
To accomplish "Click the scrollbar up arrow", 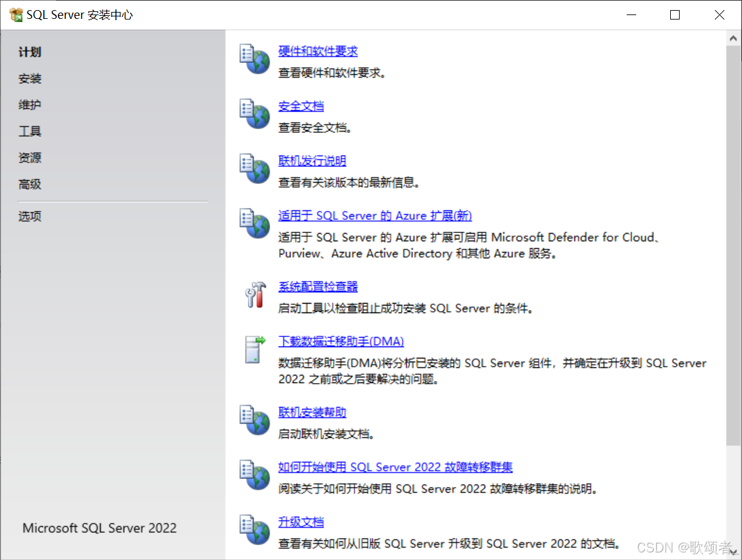I will 733,38.
